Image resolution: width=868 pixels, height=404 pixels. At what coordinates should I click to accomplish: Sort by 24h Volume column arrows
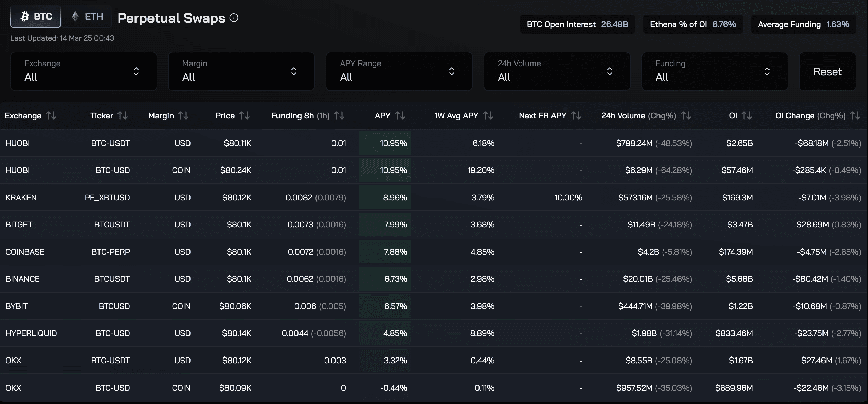tap(686, 116)
